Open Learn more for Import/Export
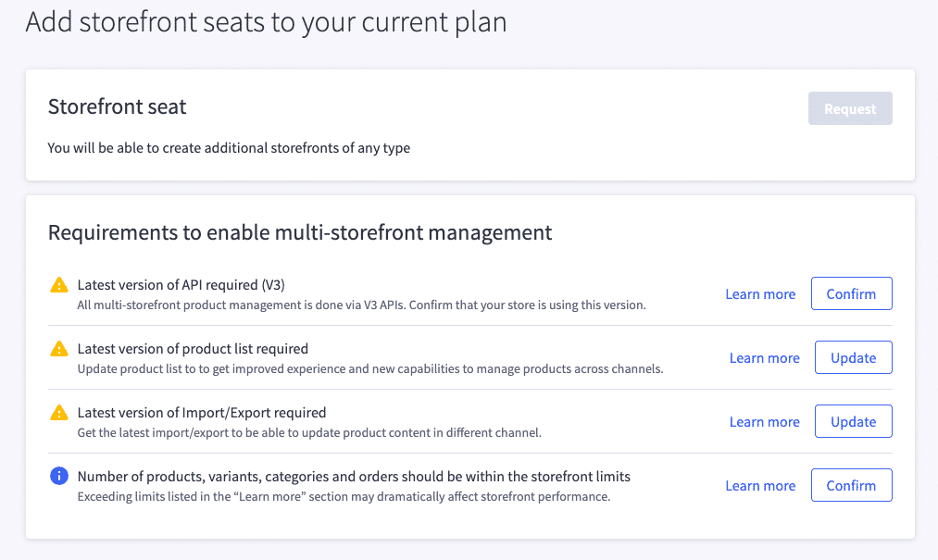The height and width of the screenshot is (560, 938). 764,422
